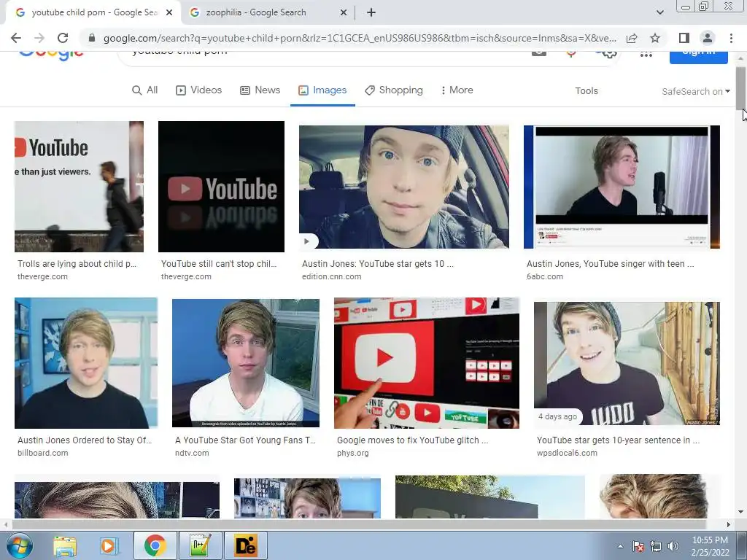Visit the ndtv.com source link
The image size is (747, 560).
[192, 454]
